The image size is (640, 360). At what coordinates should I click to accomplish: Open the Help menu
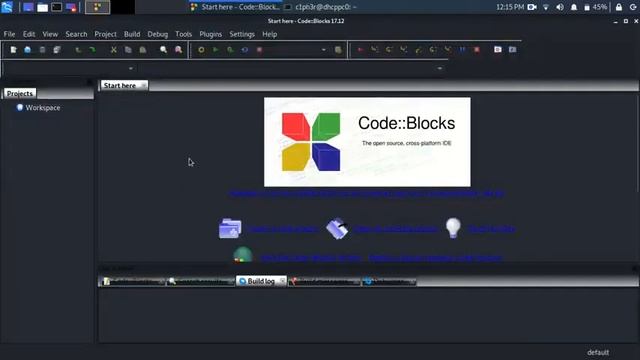[270, 34]
